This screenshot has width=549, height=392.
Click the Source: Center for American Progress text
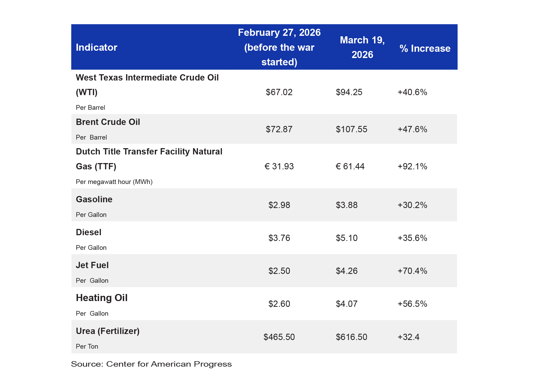pos(151,364)
